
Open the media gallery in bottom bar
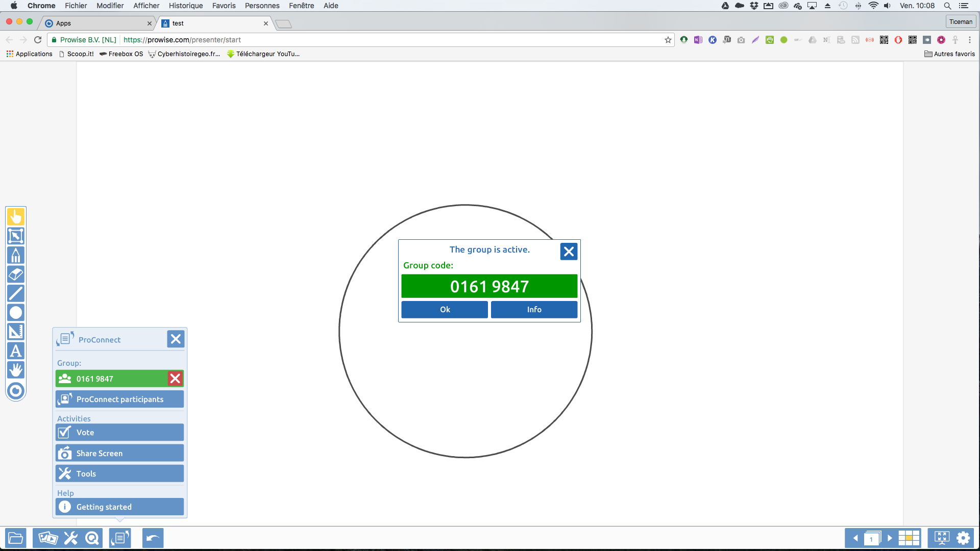click(48, 538)
